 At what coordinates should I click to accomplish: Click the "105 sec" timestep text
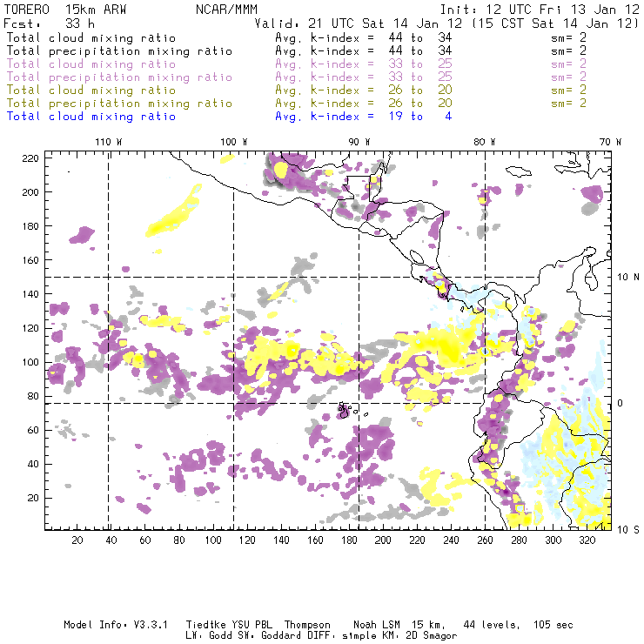[553, 625]
